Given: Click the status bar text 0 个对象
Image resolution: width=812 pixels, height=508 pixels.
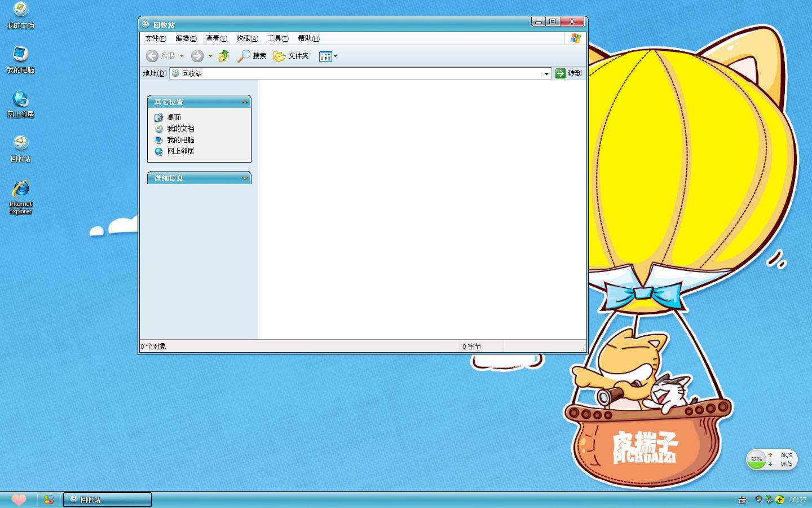Looking at the screenshot, I should click(153, 347).
